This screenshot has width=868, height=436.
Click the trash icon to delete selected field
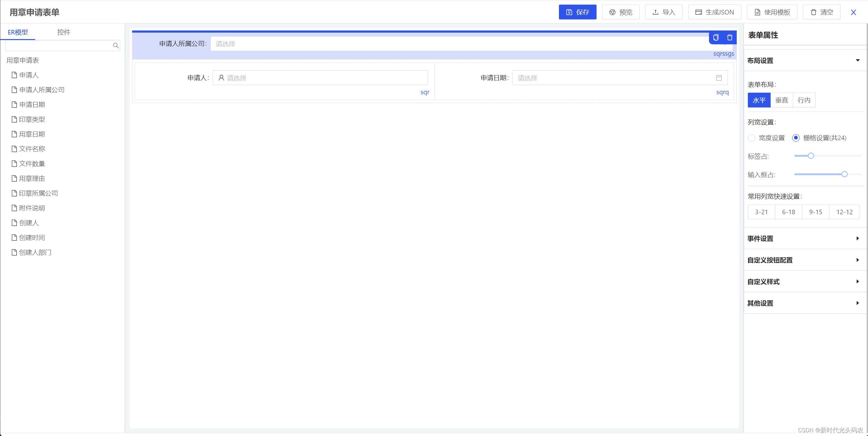click(730, 37)
